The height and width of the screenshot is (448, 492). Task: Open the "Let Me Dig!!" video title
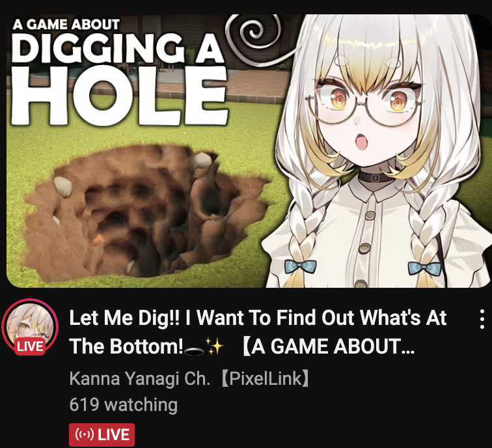click(258, 332)
